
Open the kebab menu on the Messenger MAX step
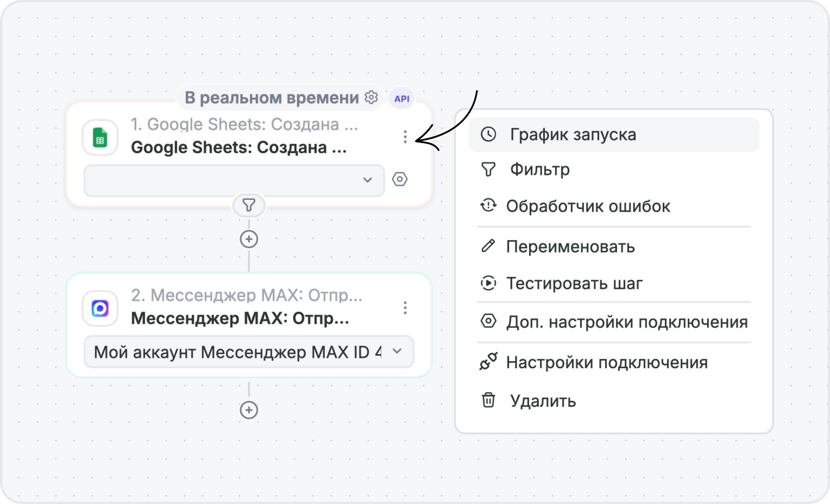pyautogui.click(x=405, y=308)
